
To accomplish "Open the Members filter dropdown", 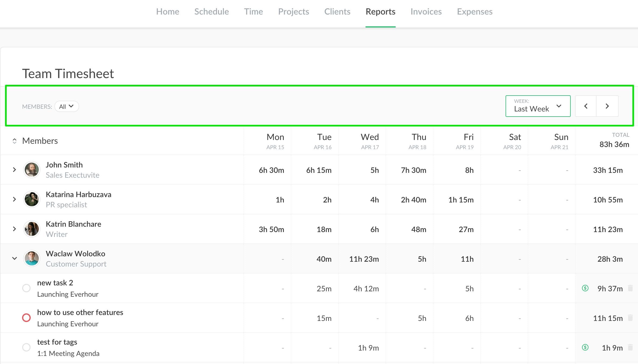I will [66, 106].
